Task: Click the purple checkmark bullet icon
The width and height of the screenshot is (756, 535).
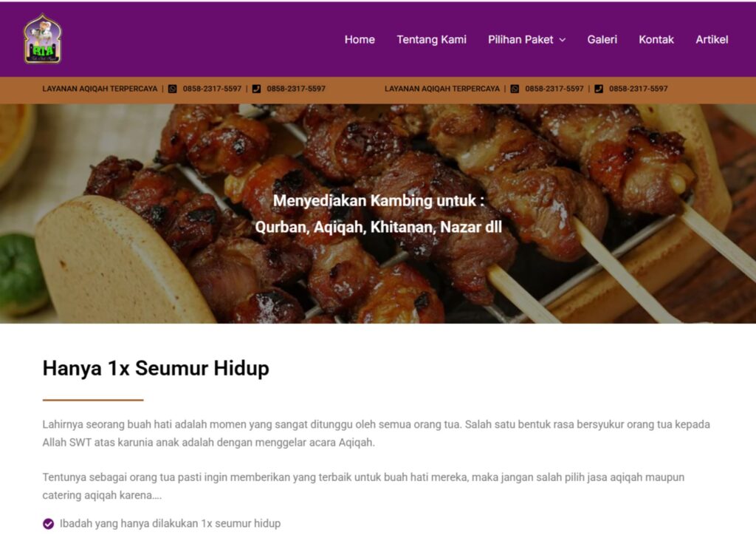Action: pyautogui.click(x=48, y=523)
